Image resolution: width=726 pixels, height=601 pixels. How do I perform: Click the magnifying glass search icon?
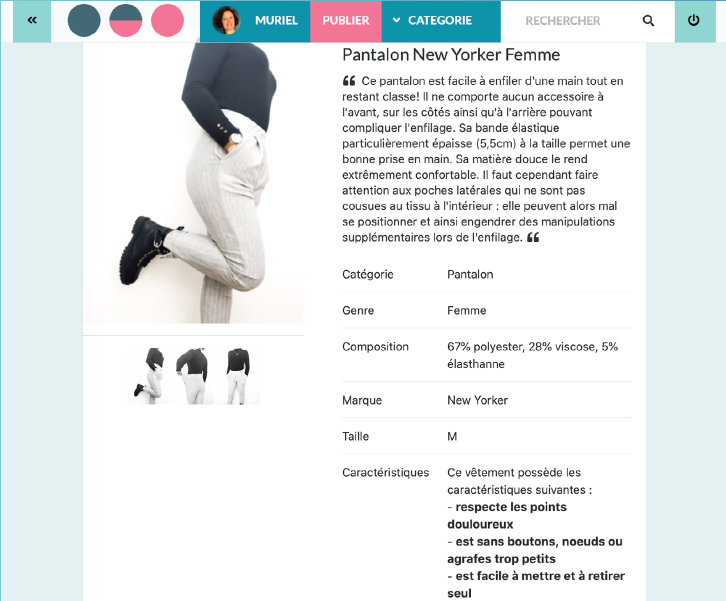tap(648, 21)
